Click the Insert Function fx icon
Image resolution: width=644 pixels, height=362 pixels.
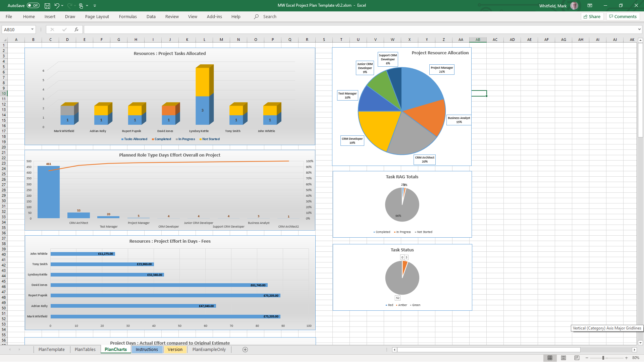[x=76, y=29]
